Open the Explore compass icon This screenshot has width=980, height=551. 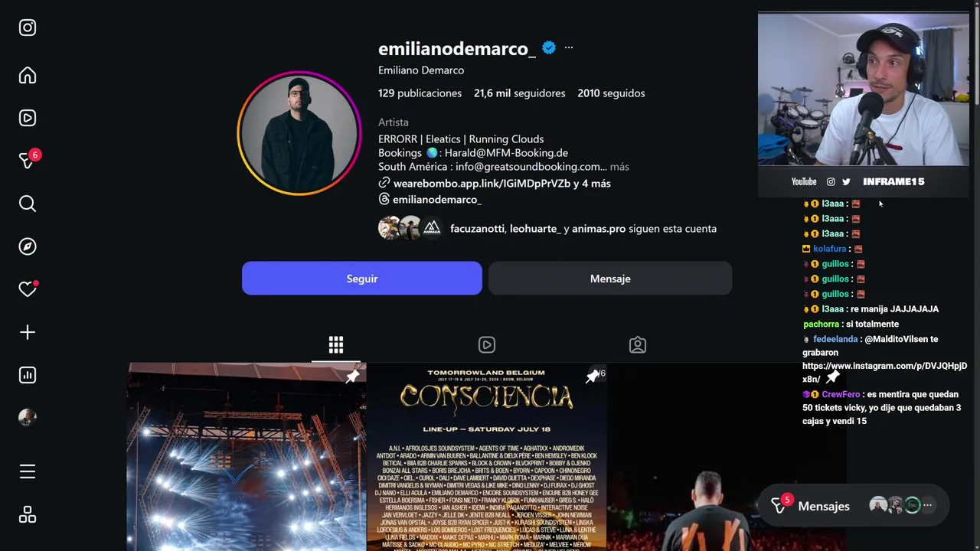coord(28,246)
